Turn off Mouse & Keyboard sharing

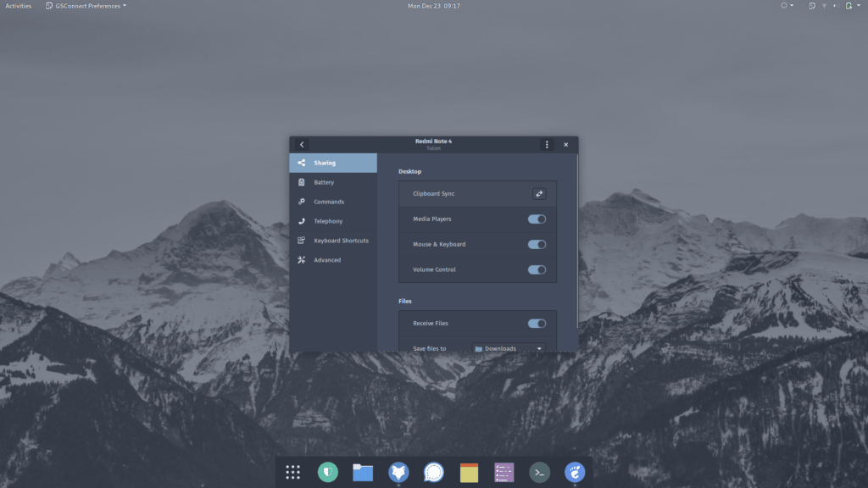tap(537, 245)
